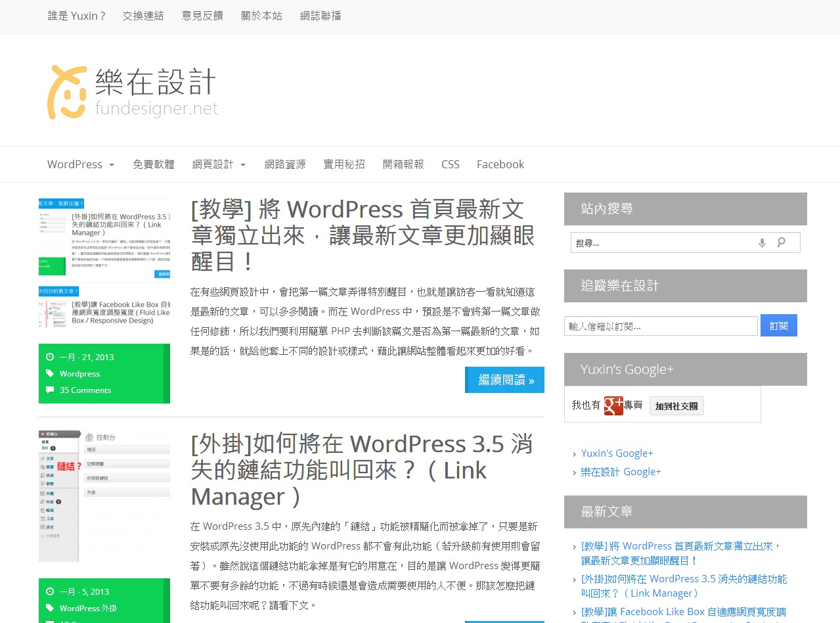
Task: Click date 一月 · 21, 2013
Action: tap(87, 357)
